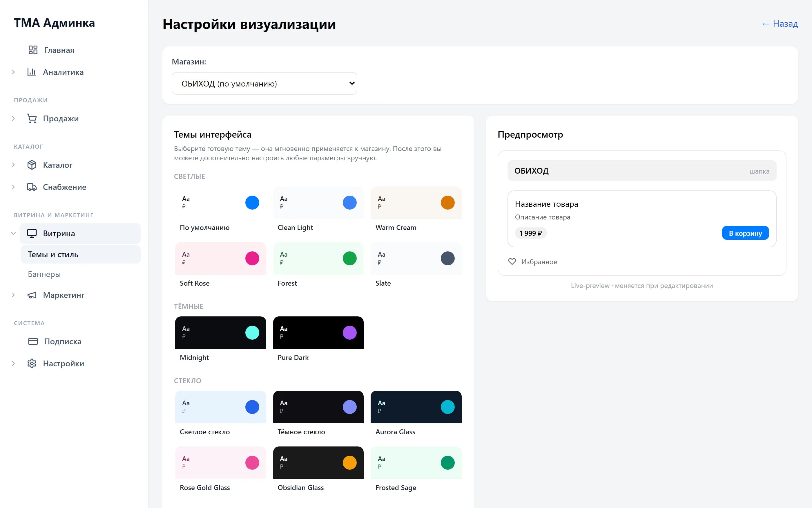Open the Темы и стиль submenu item
The height and width of the screenshot is (508, 812).
[81, 254]
